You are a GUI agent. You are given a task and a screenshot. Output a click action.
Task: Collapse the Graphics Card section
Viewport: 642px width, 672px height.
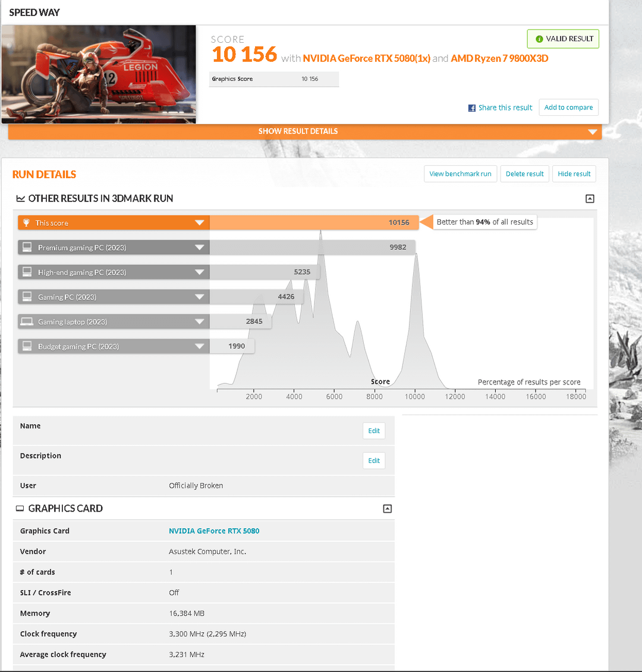[387, 509]
